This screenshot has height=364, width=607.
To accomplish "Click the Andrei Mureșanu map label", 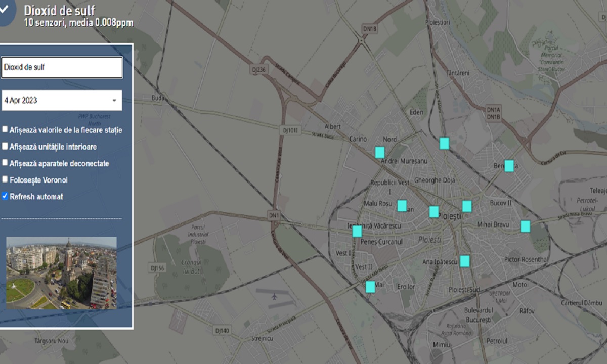I will point(404,161).
